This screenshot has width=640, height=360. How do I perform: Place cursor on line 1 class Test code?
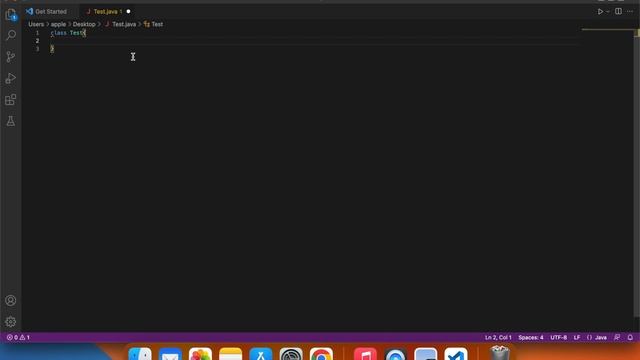click(68, 33)
